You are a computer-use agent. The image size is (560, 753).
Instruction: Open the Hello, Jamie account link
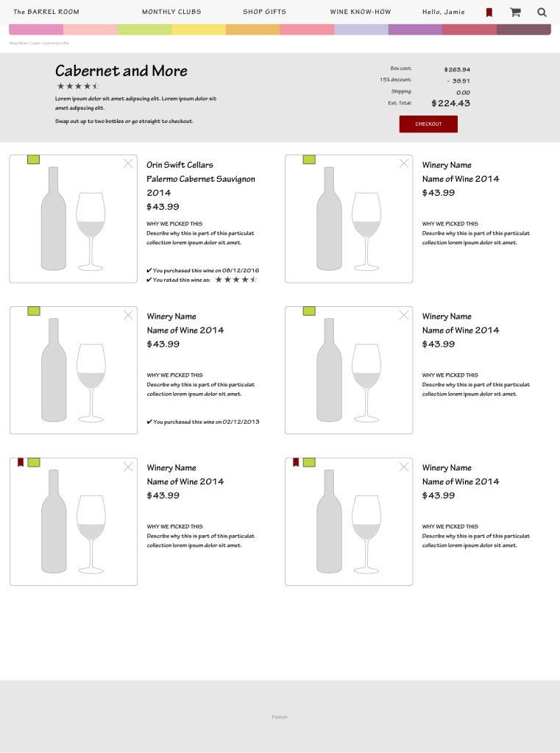444,12
